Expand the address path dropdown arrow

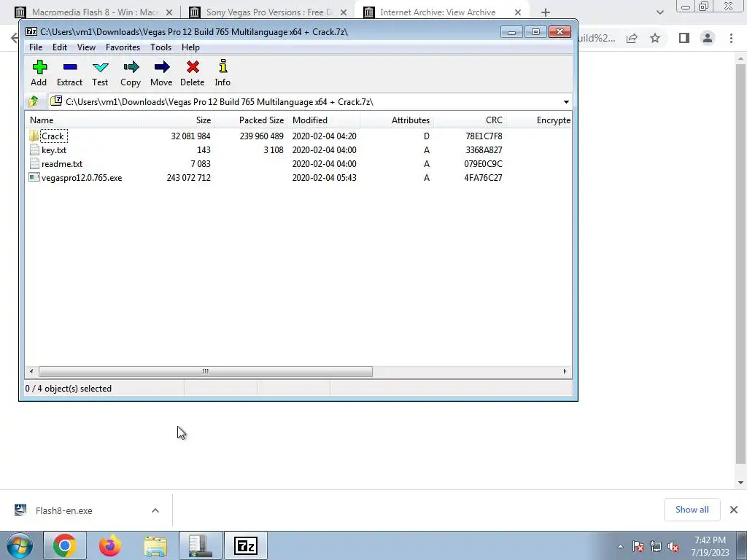pos(566,102)
